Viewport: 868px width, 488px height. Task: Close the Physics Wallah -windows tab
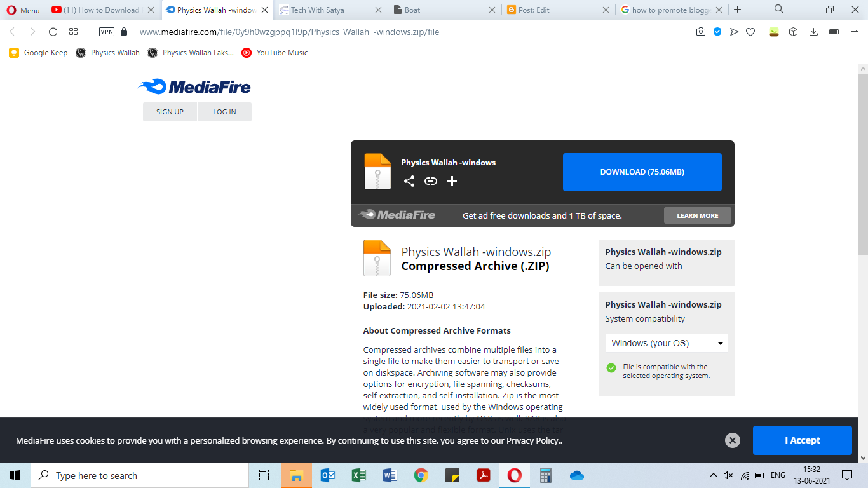[x=264, y=10]
